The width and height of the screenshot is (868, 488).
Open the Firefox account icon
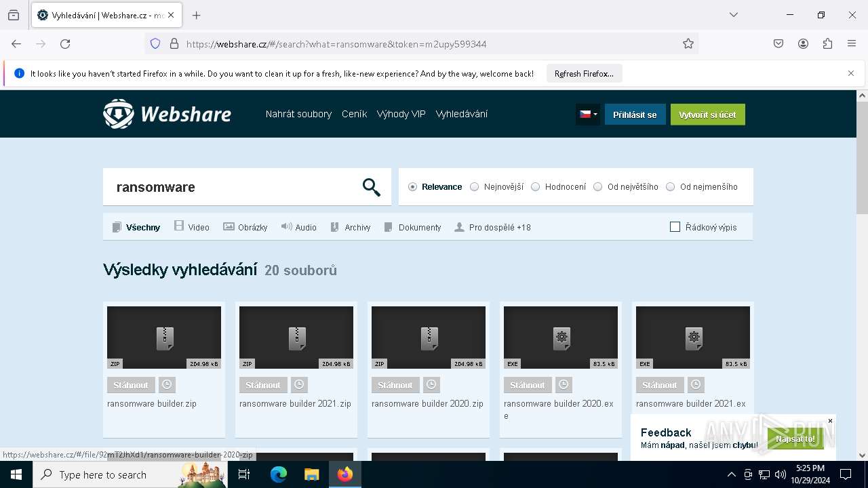(x=803, y=43)
